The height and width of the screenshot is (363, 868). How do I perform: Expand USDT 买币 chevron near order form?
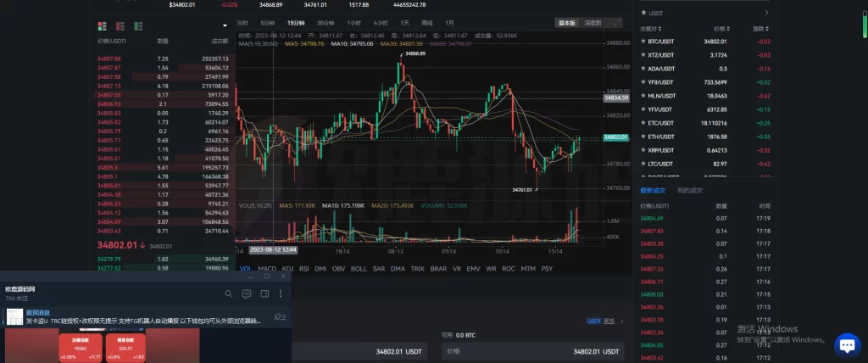pos(621,321)
